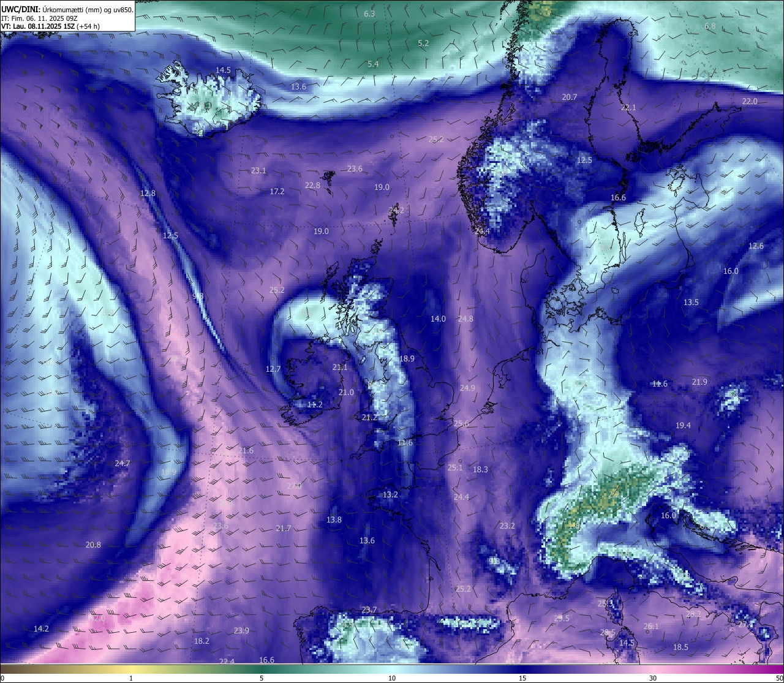Click the map value '24.9'
The width and height of the screenshot is (784, 683).
(x=467, y=388)
